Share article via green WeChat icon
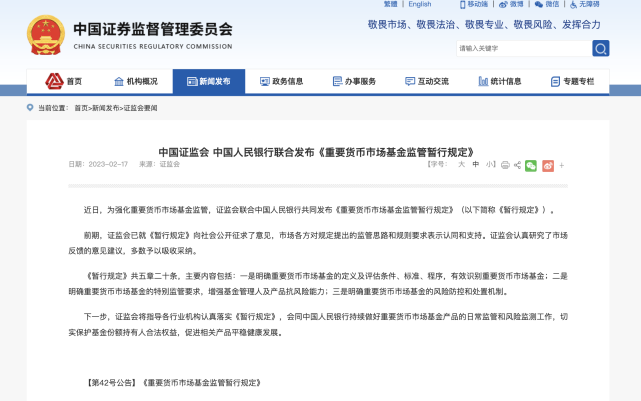The width and height of the screenshot is (641, 401). pyautogui.click(x=531, y=164)
